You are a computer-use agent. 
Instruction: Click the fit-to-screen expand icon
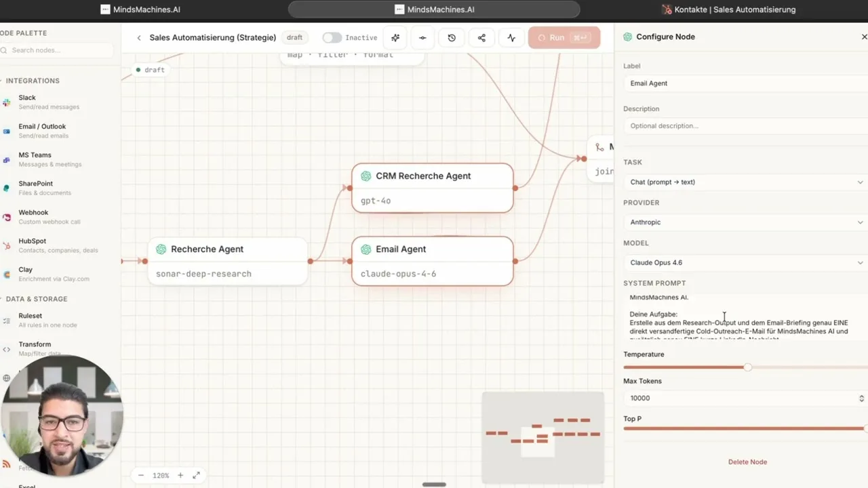pyautogui.click(x=196, y=475)
